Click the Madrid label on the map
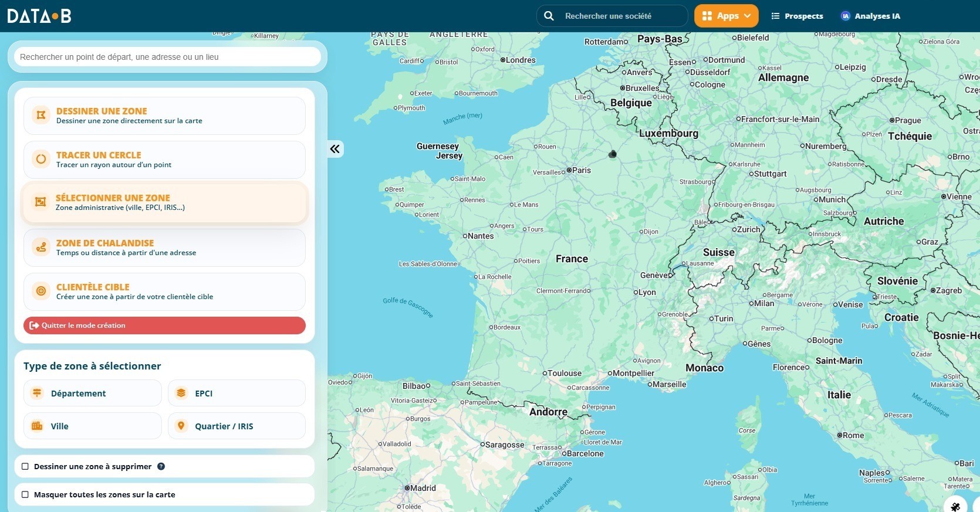The width and height of the screenshot is (980, 512). pos(423,488)
